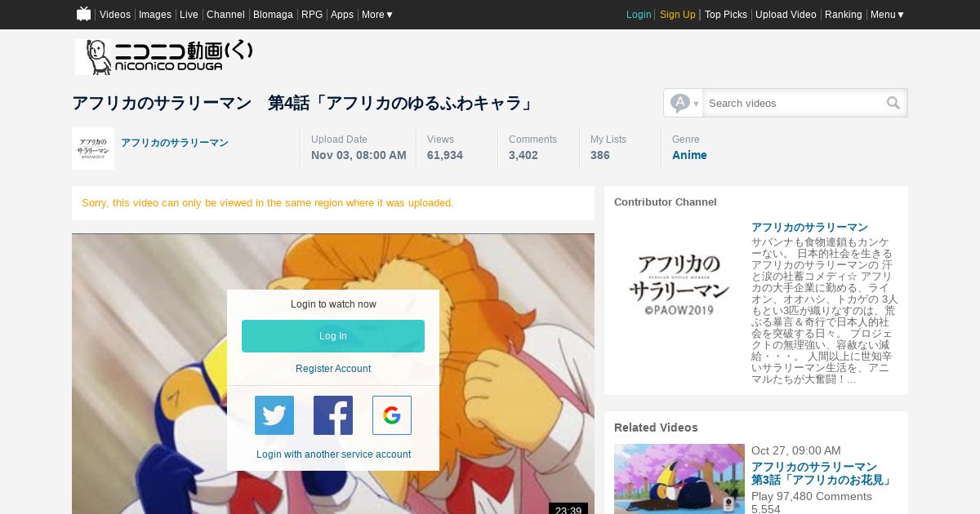Focus the Search videos input field
Image resolution: width=980 pixels, height=514 pixels.
(x=794, y=103)
